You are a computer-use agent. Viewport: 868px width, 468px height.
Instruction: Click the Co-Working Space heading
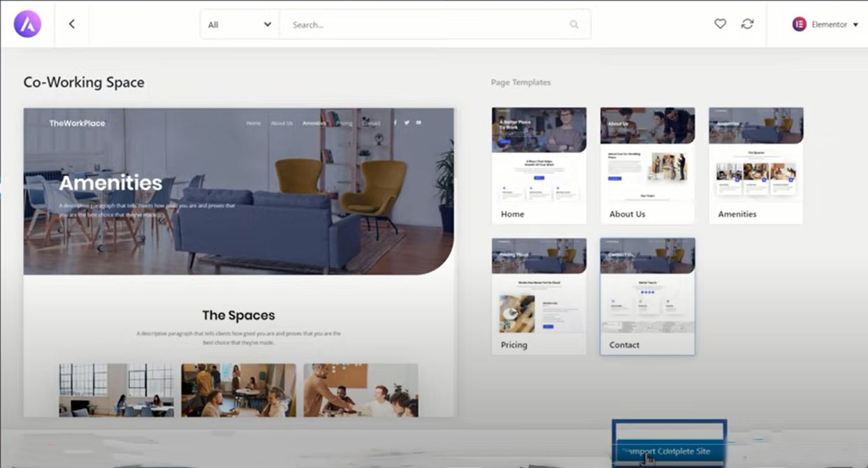point(84,82)
